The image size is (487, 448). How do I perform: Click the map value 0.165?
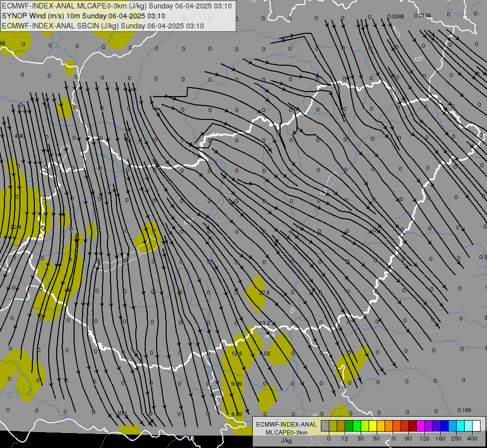click(x=464, y=410)
